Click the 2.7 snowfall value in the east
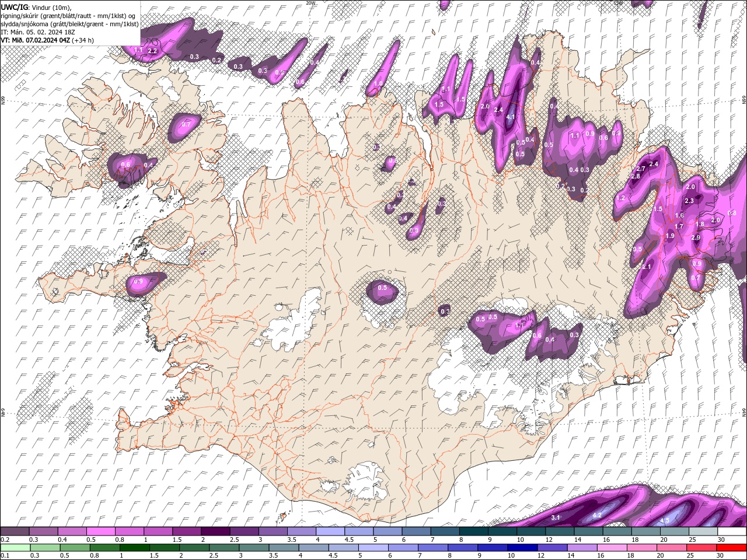Screen dimensions: 747x560 click(x=641, y=169)
